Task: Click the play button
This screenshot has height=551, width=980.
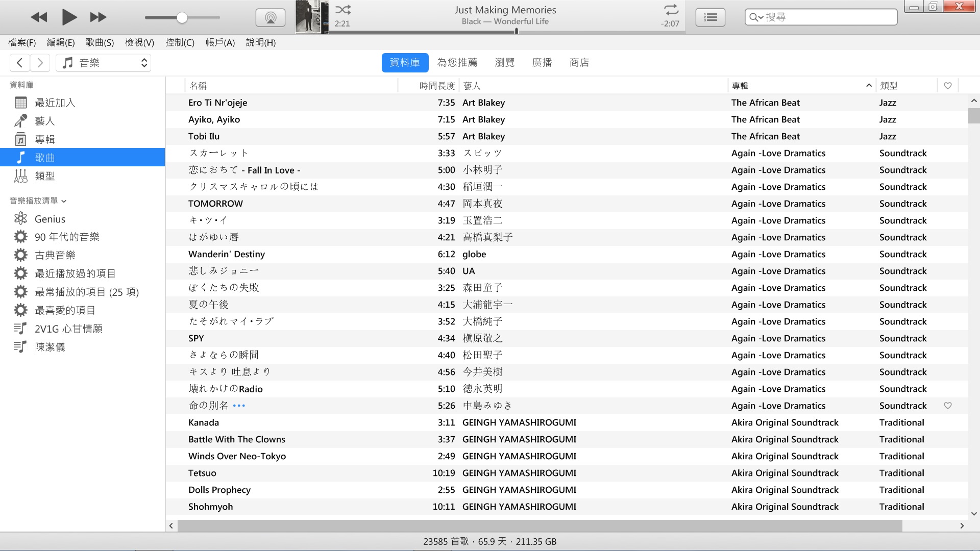Action: (69, 17)
